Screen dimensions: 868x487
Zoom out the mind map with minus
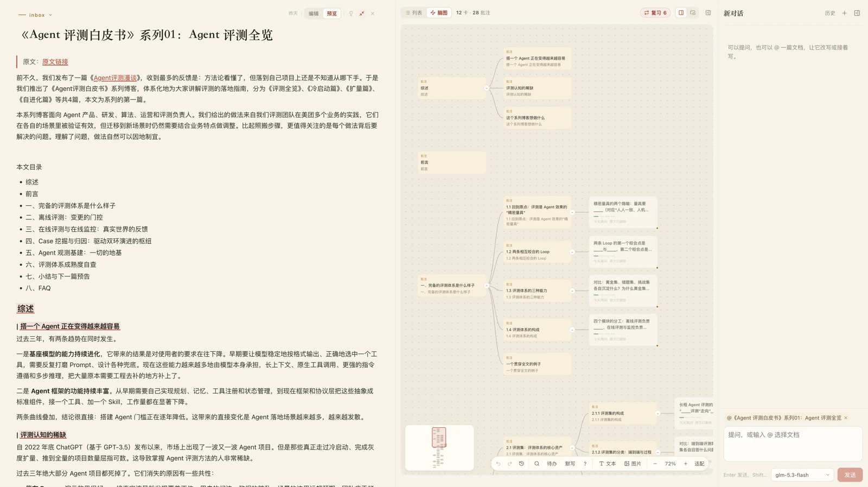(655, 464)
